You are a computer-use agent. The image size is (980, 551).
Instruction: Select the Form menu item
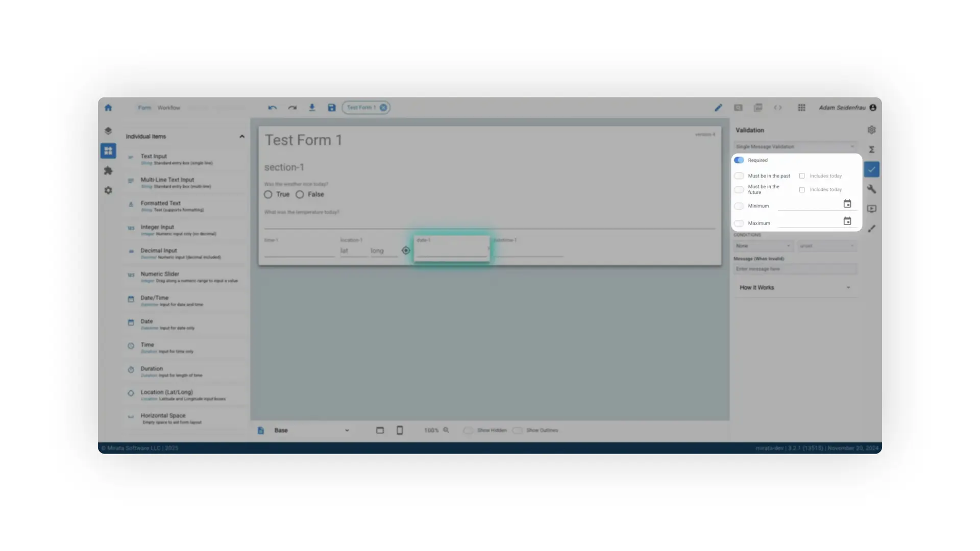click(144, 108)
